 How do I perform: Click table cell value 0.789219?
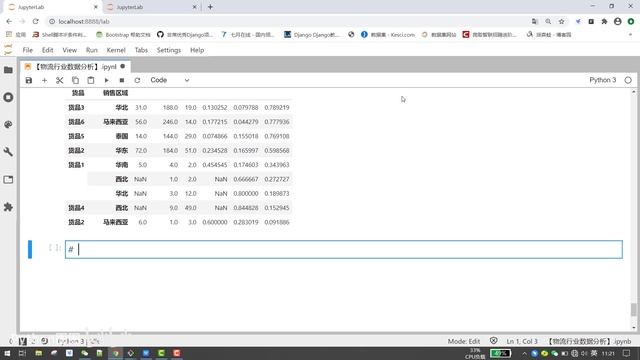coord(277,108)
